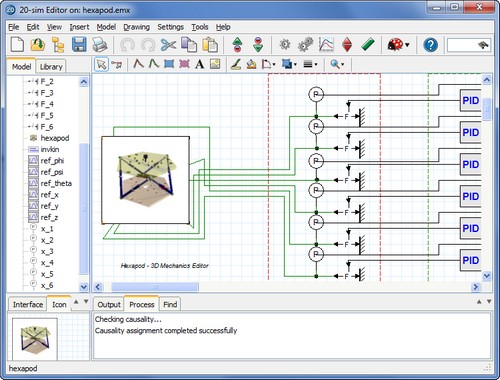The image size is (500, 380).
Task: Open the line style dropdown
Action: click(x=310, y=64)
